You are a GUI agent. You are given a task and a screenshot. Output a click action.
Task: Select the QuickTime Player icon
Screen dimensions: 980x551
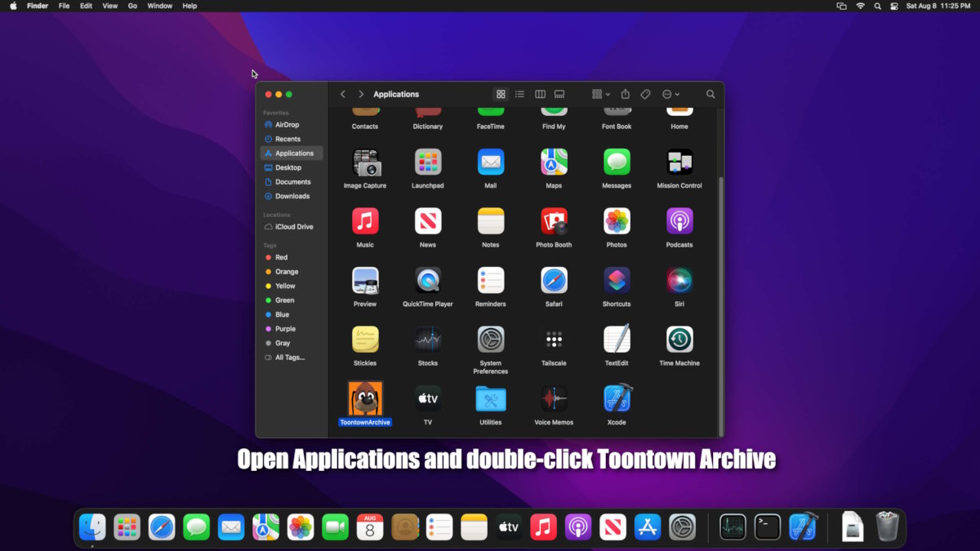tap(428, 280)
